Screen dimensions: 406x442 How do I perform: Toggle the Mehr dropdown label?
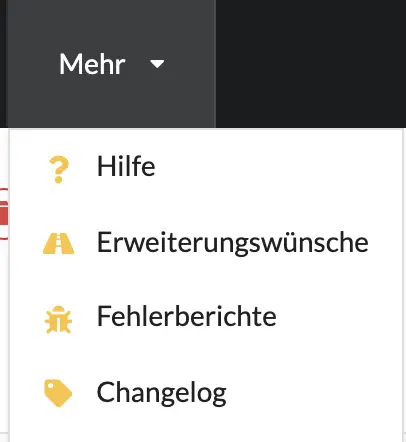[x=92, y=64]
